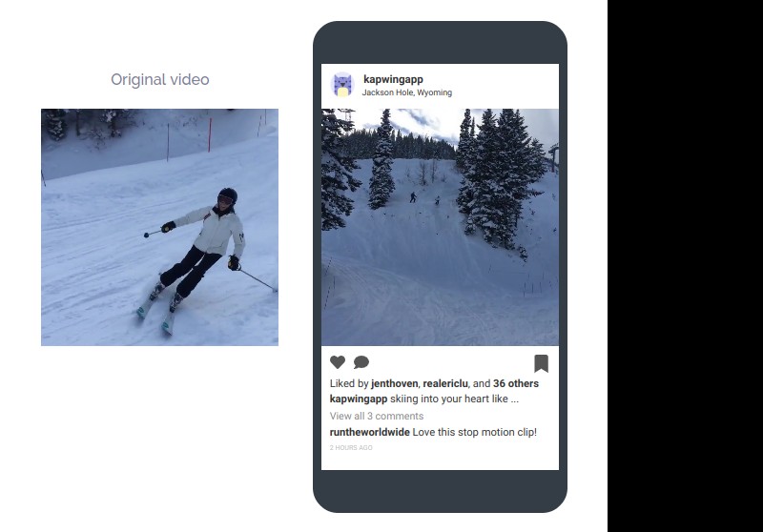This screenshot has height=532, width=763.
Task: Click the 2 HOURS AGO timestamp
Action: point(351,448)
